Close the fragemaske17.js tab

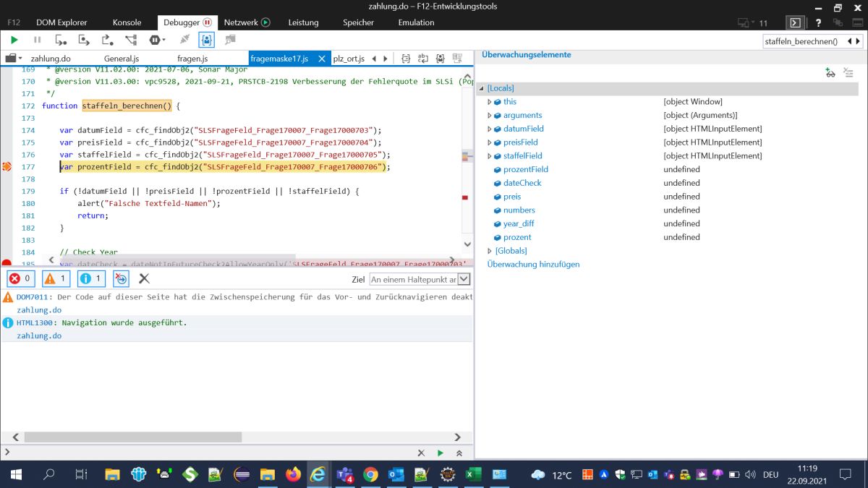pos(323,59)
